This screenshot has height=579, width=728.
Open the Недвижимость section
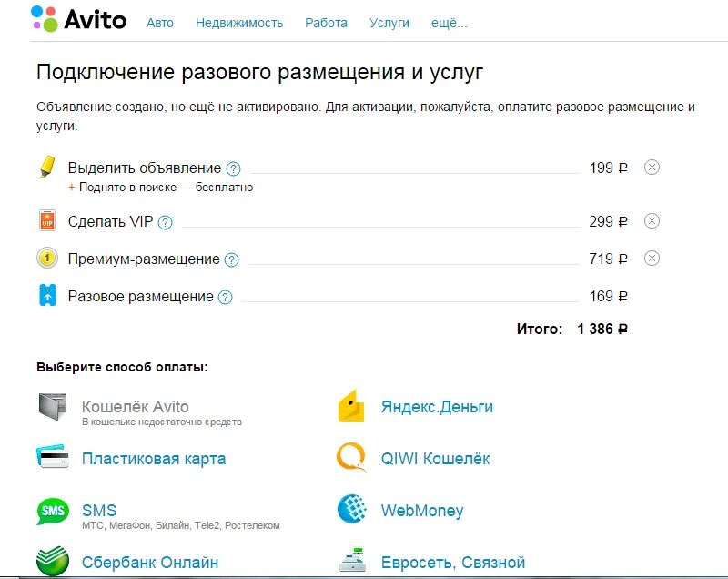point(239,23)
